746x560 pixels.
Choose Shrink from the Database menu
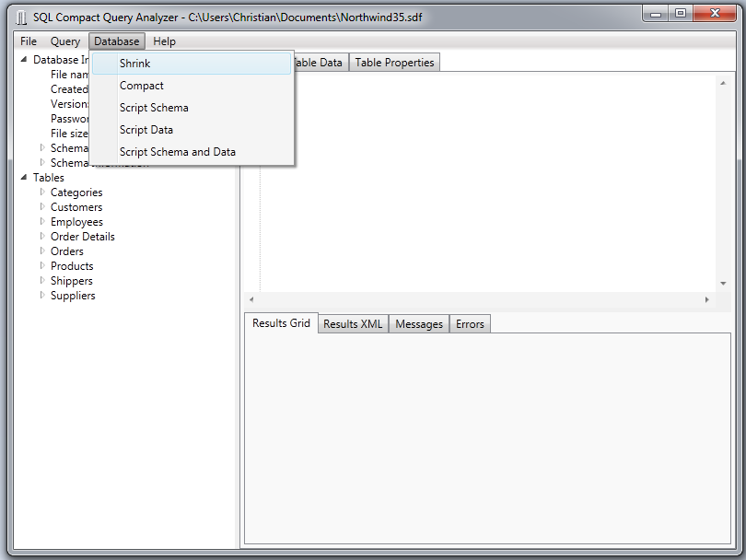(x=192, y=64)
